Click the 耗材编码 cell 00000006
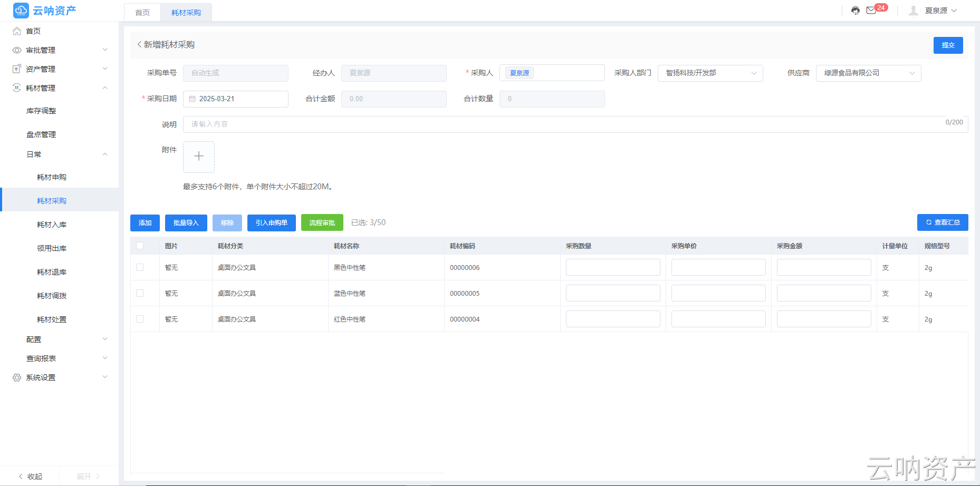Image resolution: width=980 pixels, height=486 pixels. coord(465,268)
